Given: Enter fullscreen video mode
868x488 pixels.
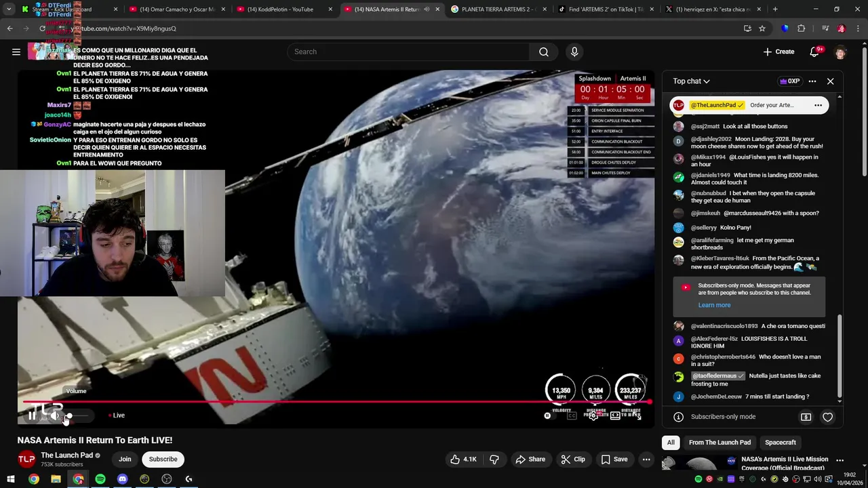Looking at the screenshot, I should [637, 415].
